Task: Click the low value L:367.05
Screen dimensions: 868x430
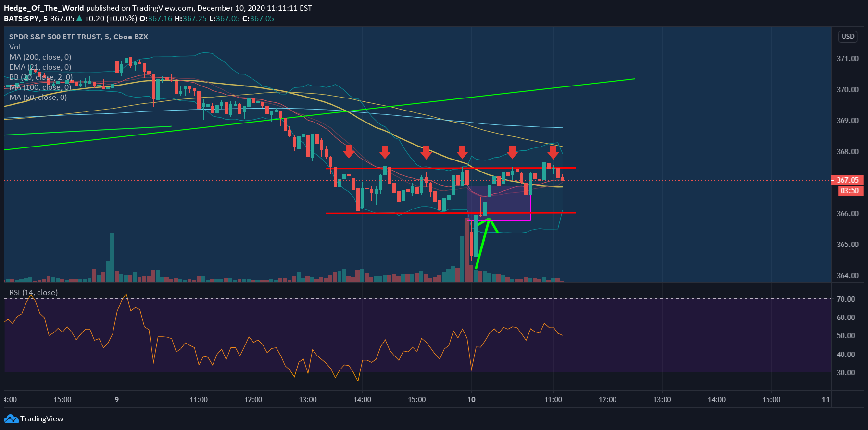Action: click(224, 18)
